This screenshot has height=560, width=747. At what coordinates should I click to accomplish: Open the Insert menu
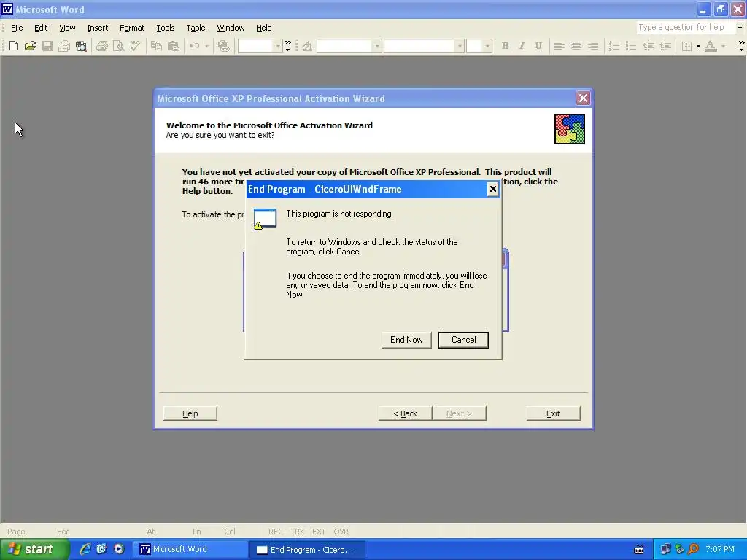pos(97,28)
